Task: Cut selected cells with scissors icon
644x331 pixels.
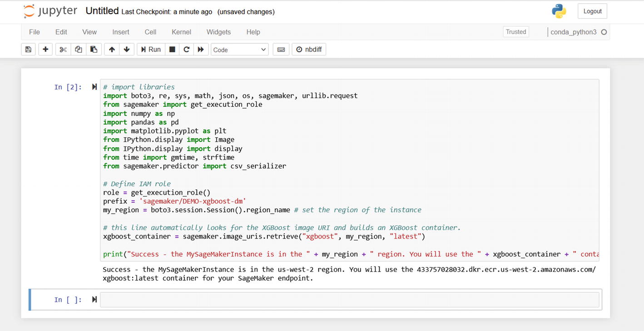Action: (x=63, y=50)
